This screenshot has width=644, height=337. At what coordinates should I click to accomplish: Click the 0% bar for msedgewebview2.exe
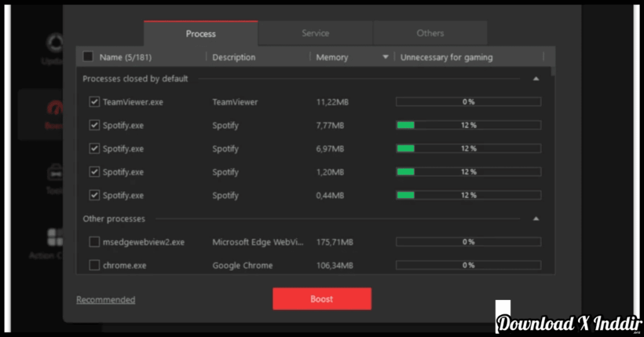[468, 242]
